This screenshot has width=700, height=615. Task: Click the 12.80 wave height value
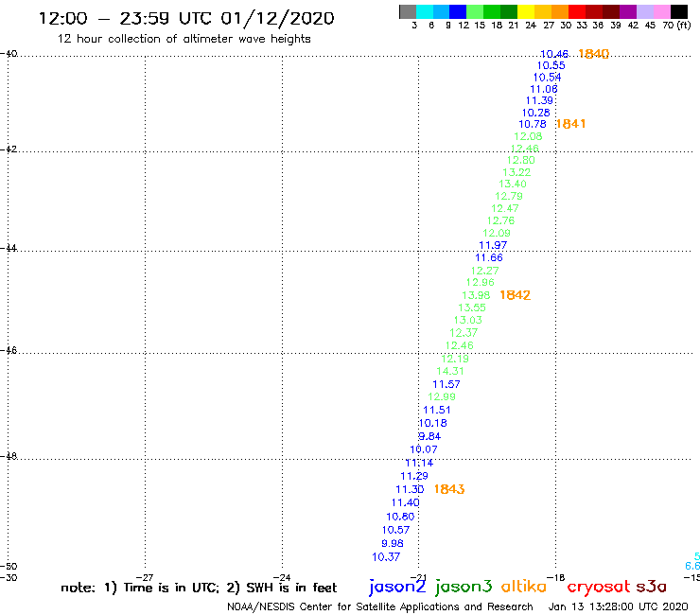[x=520, y=160]
